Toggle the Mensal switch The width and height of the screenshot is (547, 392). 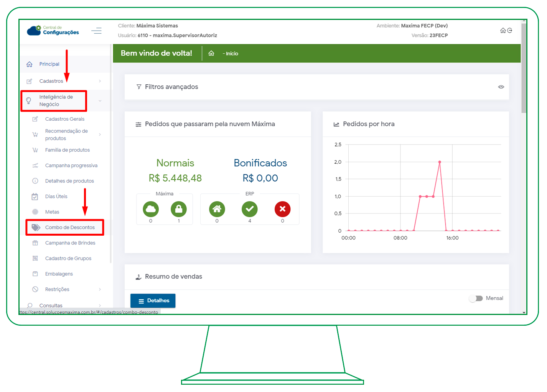(476, 299)
